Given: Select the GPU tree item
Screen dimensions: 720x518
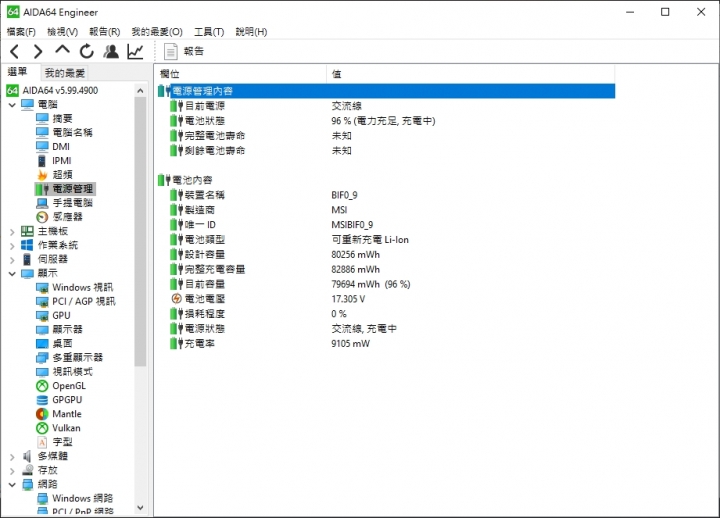Looking at the screenshot, I should click(61, 315).
